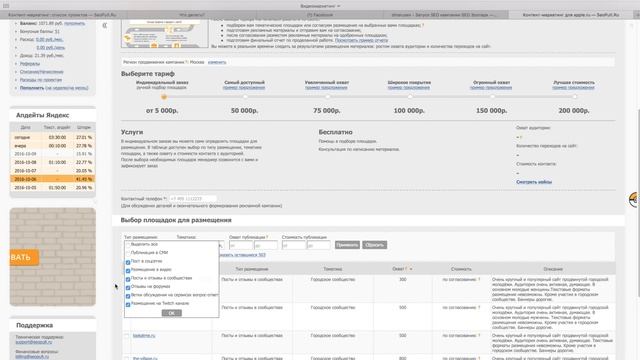
Task: Reset filters with 'Сбросить' button
Action: (374, 245)
